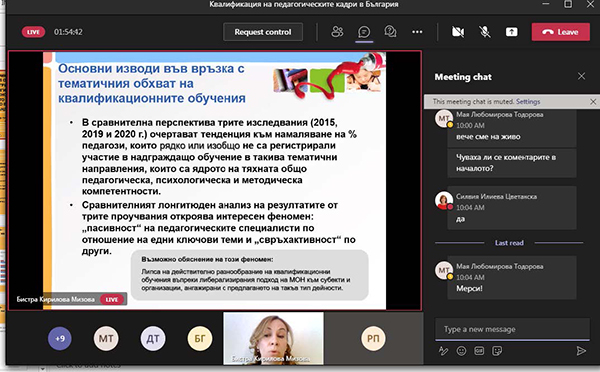600x372 pixels.
Task: Minimize the Teams meeting window
Action: 546,4
